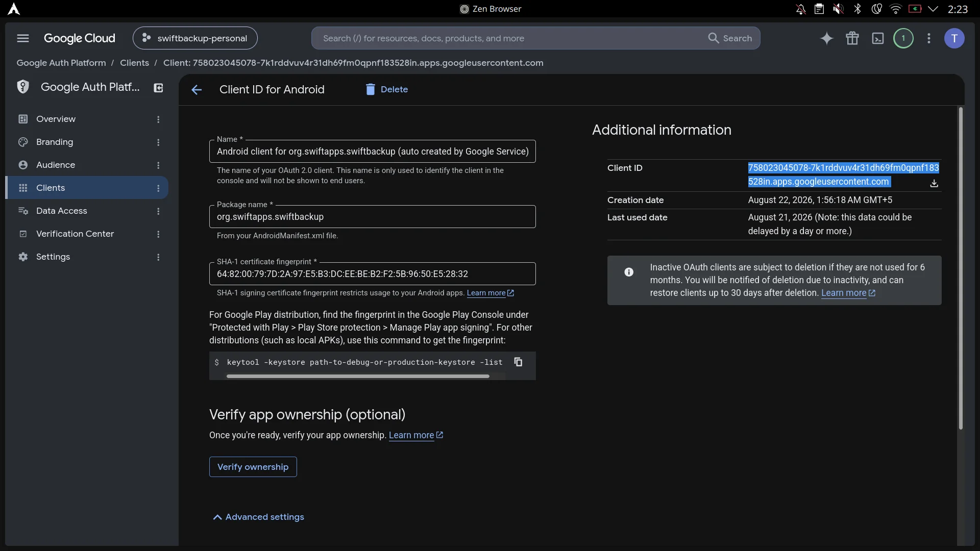Click the back arrow to Clients list
This screenshot has width=980, height=551.
(x=197, y=90)
